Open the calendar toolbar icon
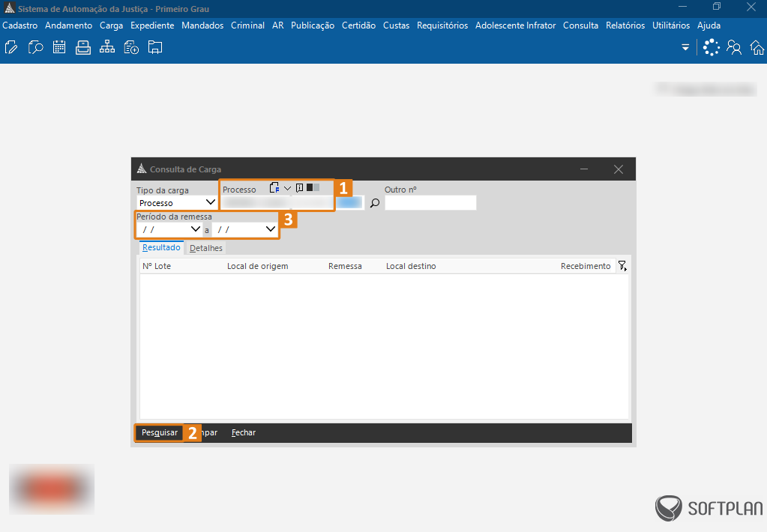The width and height of the screenshot is (767, 532). point(59,48)
